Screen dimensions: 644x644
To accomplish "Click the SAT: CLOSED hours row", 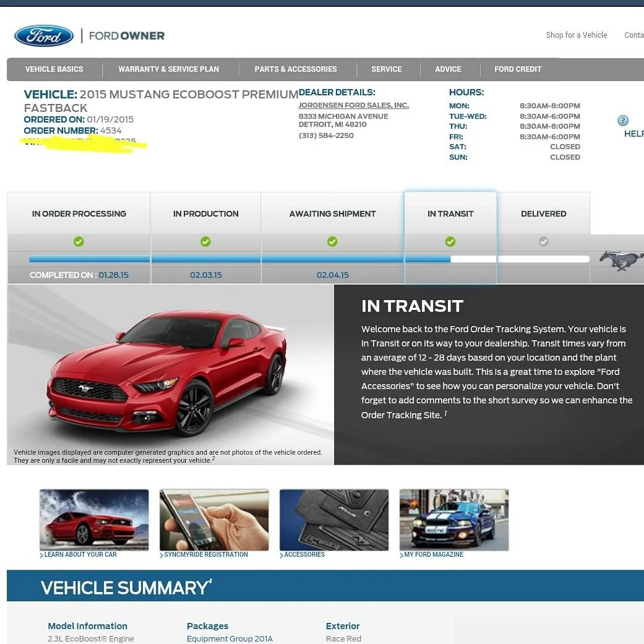I will (514, 147).
